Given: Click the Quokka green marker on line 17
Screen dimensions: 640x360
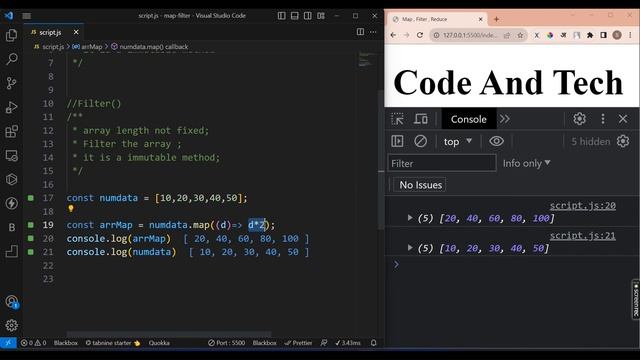Looking at the screenshot, I should click(x=31, y=198).
